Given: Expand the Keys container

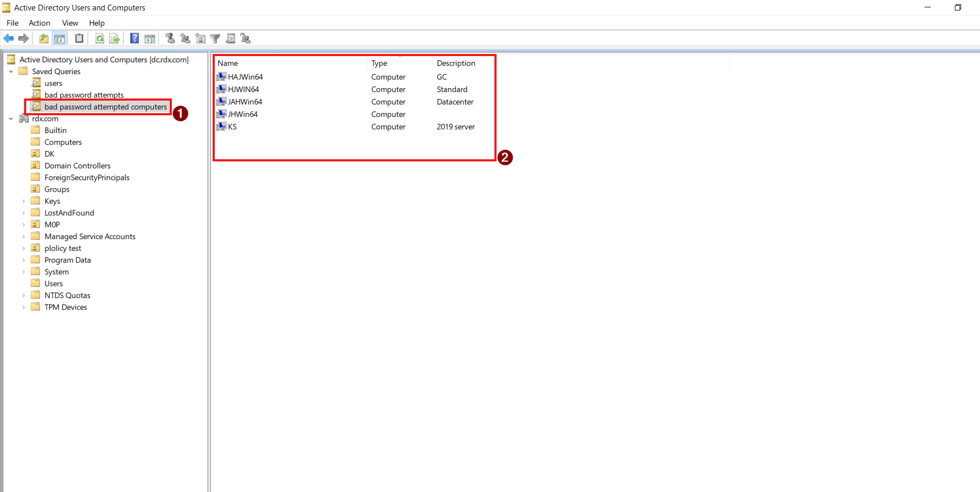Looking at the screenshot, I should (24, 201).
